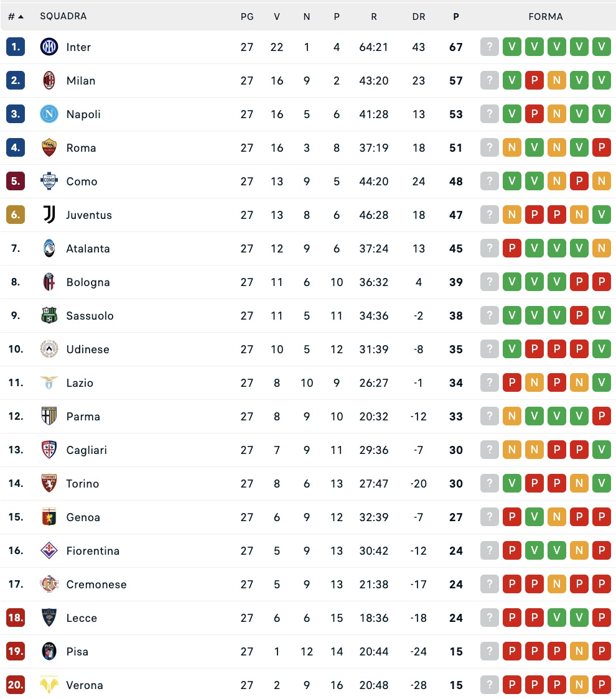Open the Como team link

tap(82, 182)
